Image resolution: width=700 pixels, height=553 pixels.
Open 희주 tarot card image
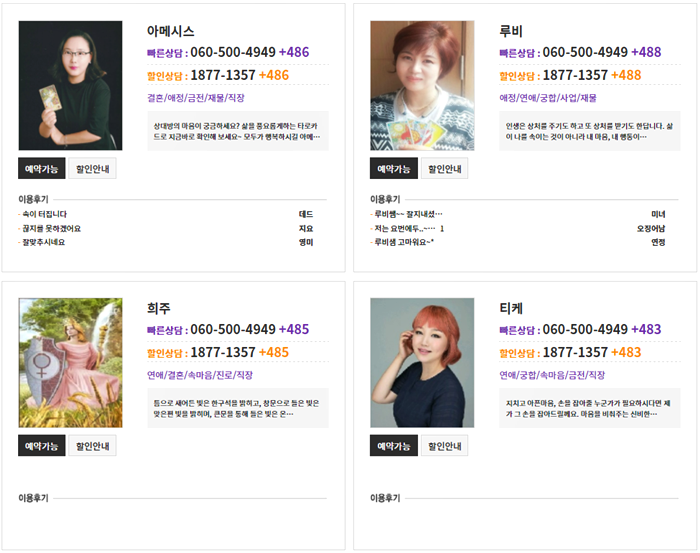point(70,362)
